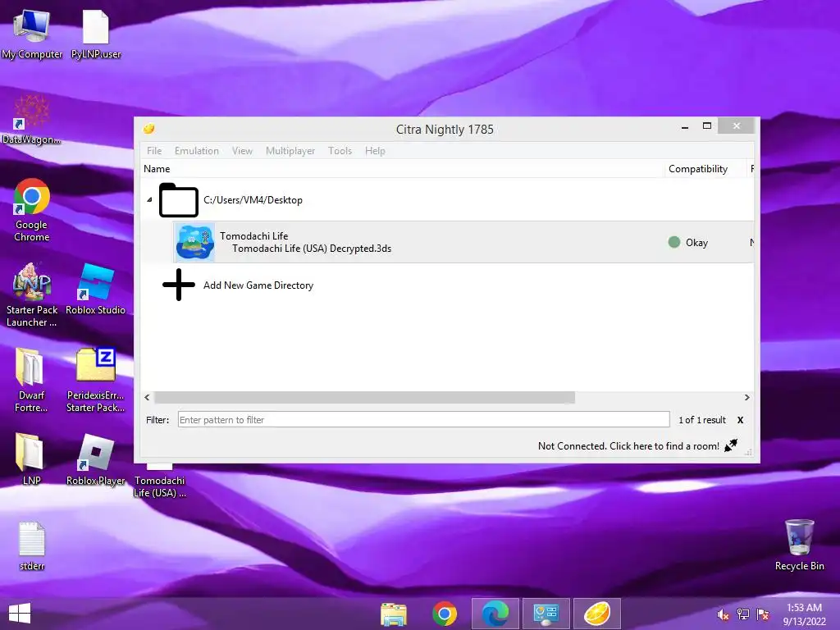
Task: Click the muted volume tray icon
Action: pyautogui.click(x=724, y=614)
